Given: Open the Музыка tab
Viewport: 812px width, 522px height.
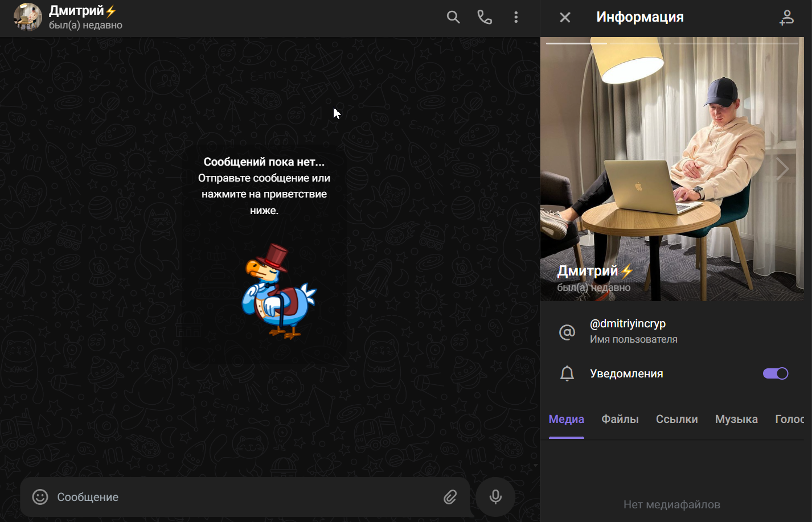Looking at the screenshot, I should click(x=736, y=420).
